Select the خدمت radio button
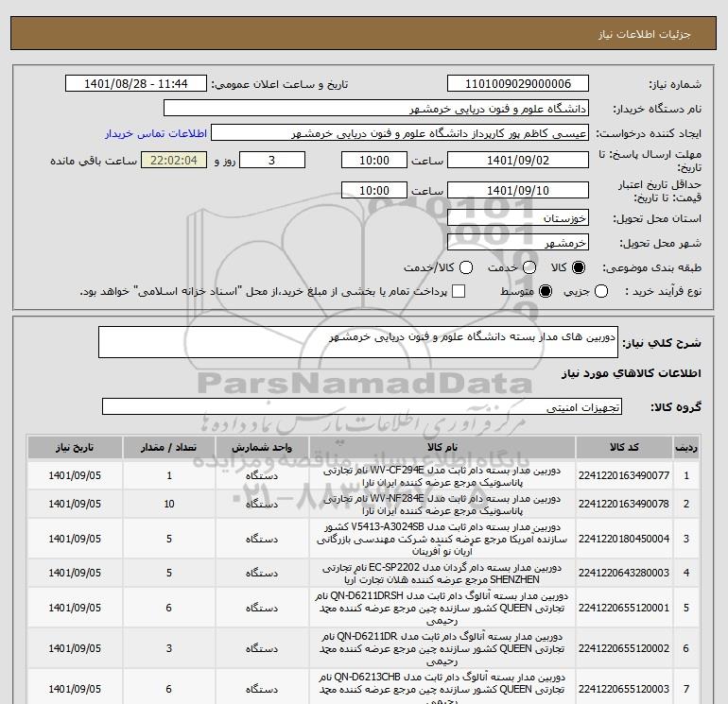Viewport: 728px width, 704px height. click(529, 267)
